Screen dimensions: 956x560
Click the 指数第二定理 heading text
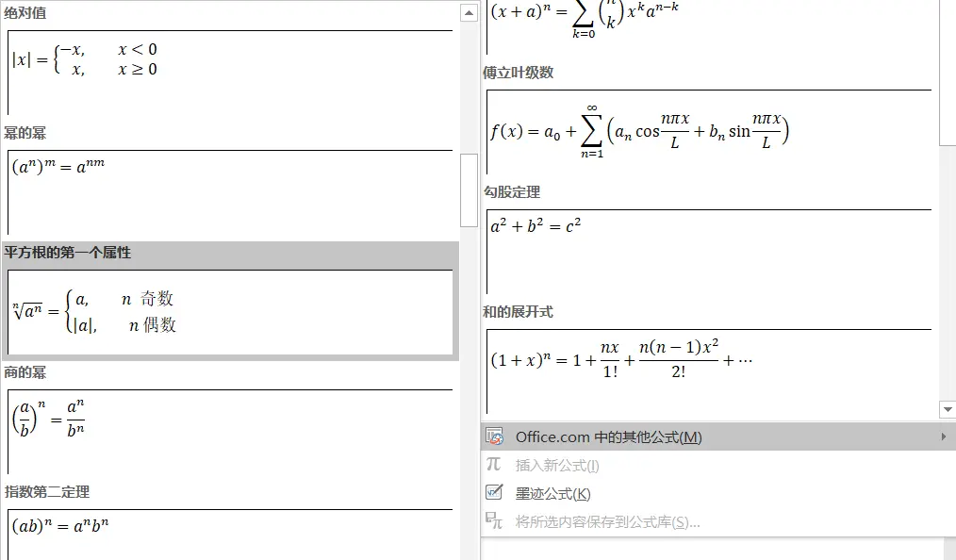coord(47,492)
